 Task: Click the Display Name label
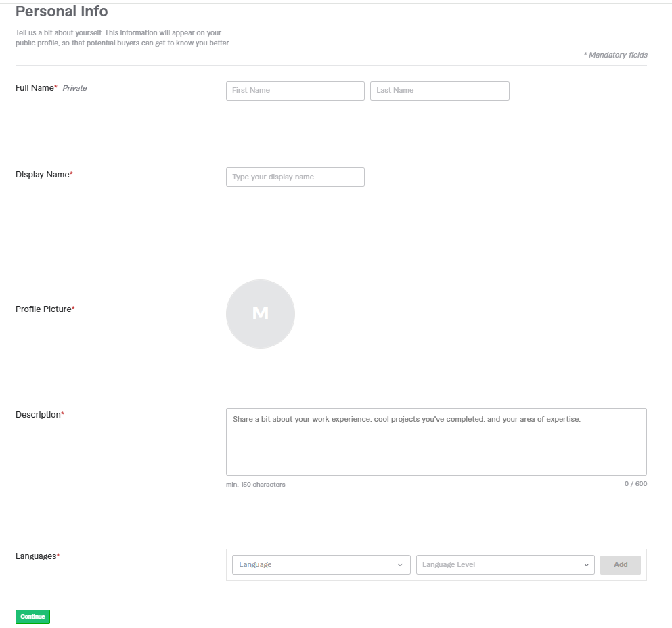point(43,175)
